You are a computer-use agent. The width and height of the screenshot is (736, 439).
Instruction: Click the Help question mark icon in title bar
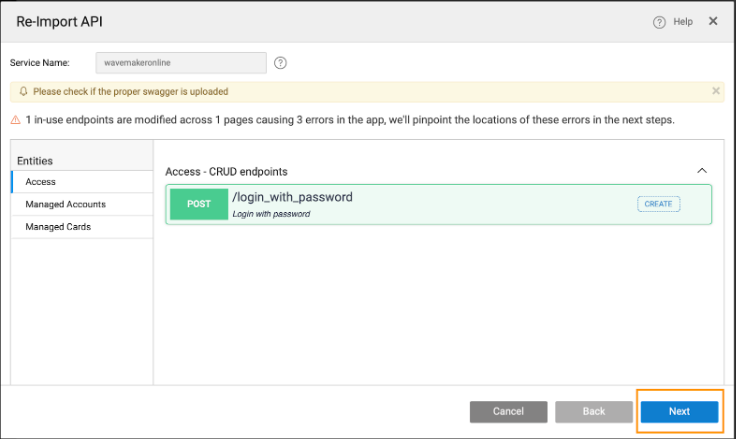659,22
